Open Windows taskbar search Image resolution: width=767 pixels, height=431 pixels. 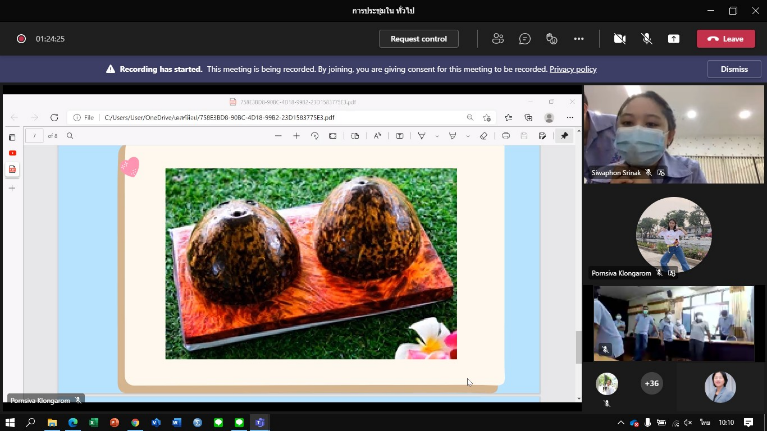point(31,422)
